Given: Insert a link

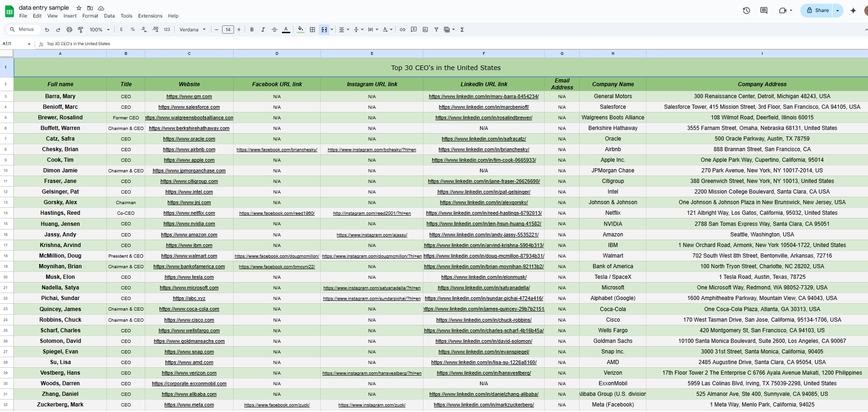Looking at the screenshot, I should pos(402,29).
